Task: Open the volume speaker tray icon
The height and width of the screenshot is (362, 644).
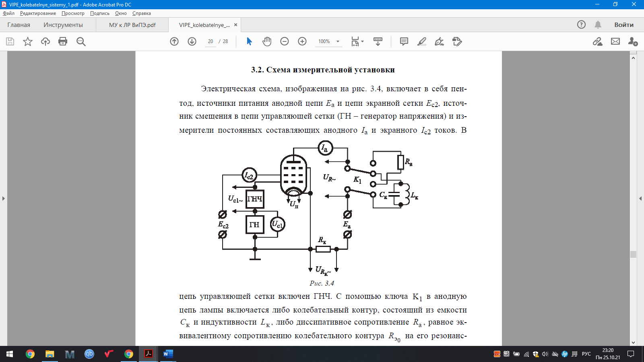Action: click(x=545, y=354)
